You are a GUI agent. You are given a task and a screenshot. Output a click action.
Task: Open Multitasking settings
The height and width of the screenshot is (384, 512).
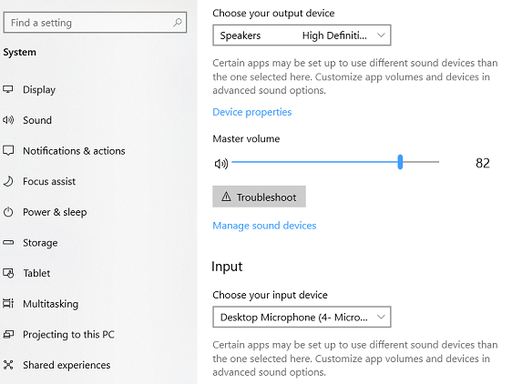(x=51, y=304)
